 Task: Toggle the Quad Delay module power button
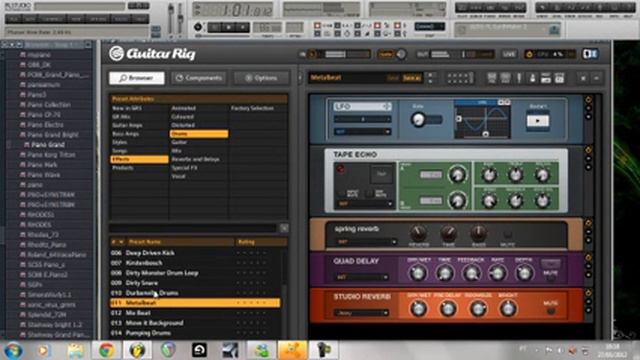pos(588,258)
